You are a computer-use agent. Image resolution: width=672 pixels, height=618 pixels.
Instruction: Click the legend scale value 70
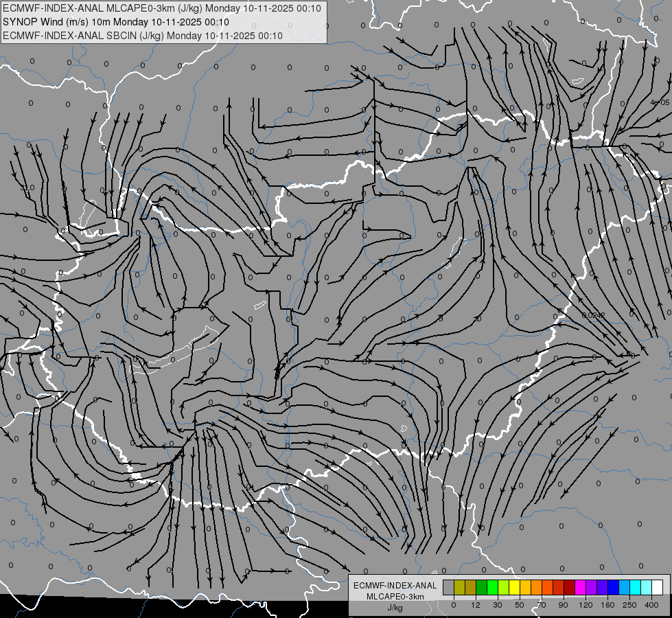pyautogui.click(x=542, y=605)
